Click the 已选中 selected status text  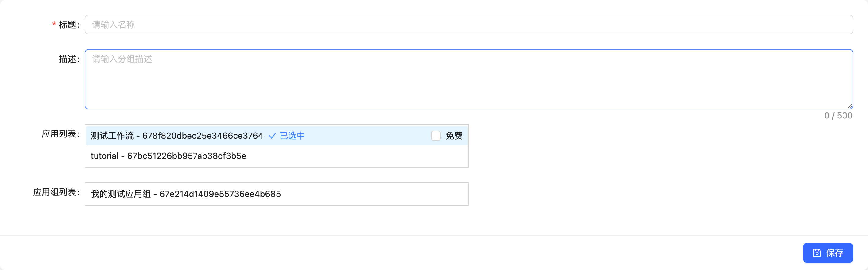[x=292, y=136]
